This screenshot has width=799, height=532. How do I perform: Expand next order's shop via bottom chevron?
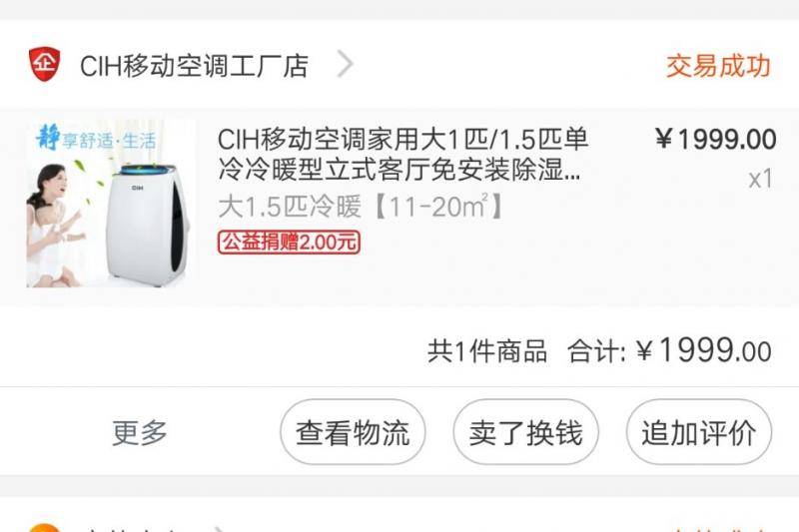219,529
